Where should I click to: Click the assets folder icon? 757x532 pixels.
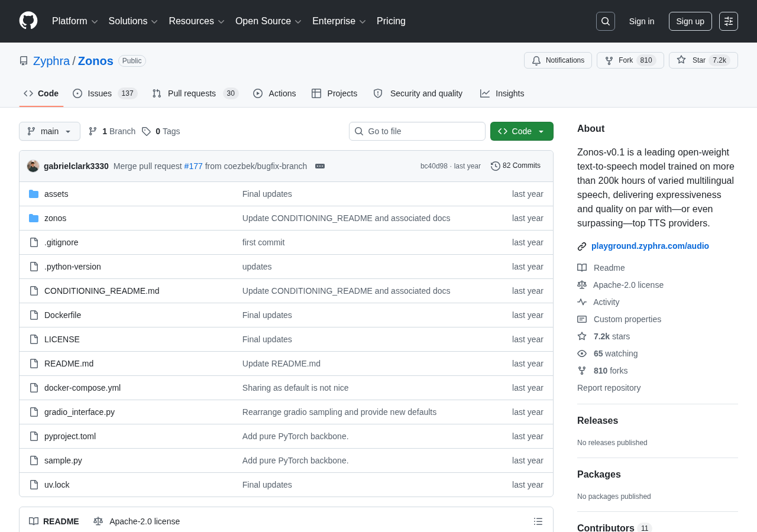coord(34,194)
